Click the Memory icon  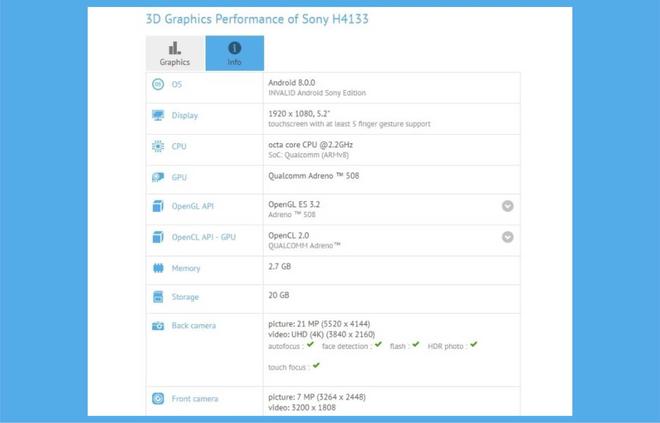pos(158,268)
